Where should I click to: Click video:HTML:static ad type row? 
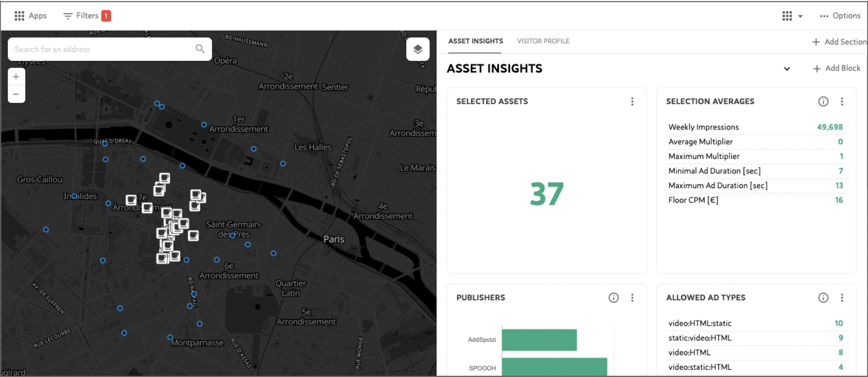pos(756,323)
